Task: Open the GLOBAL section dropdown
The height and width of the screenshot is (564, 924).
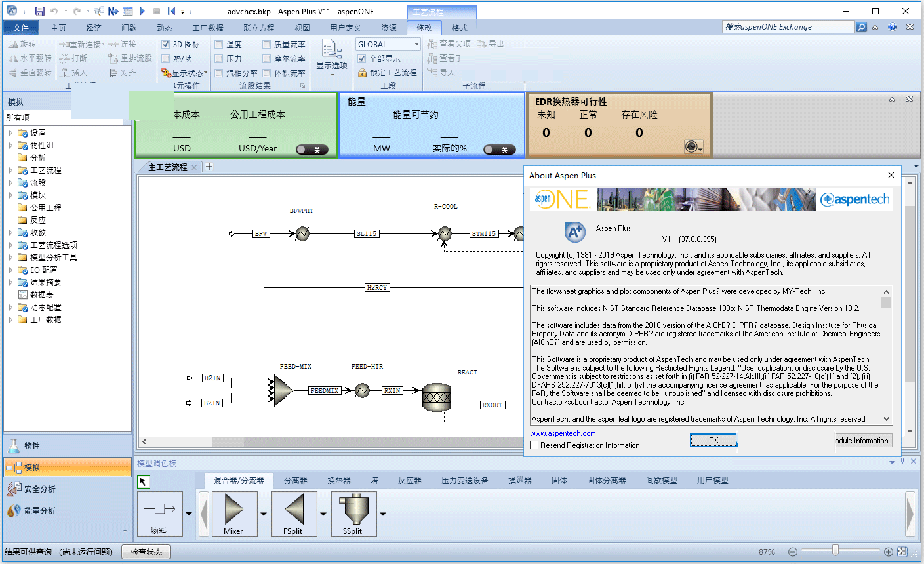Action: pyautogui.click(x=416, y=45)
